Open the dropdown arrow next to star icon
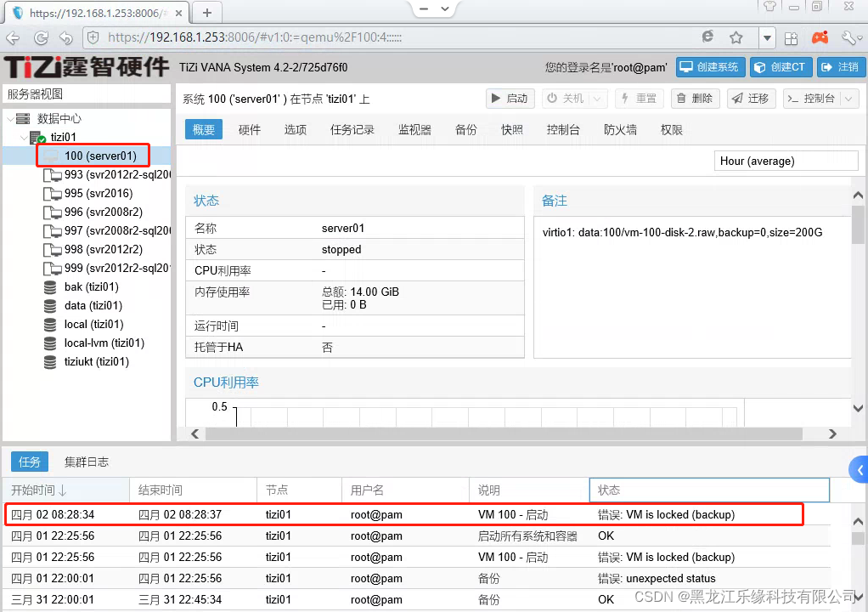This screenshot has height=612, width=868. pos(767,38)
